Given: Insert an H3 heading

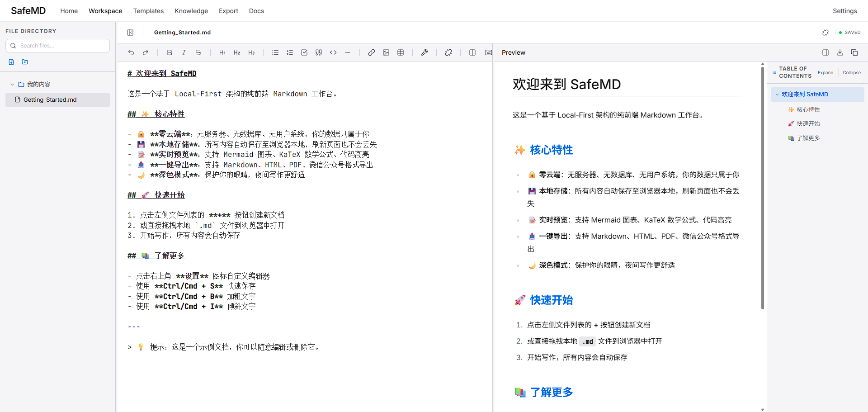Looking at the screenshot, I should click(251, 52).
